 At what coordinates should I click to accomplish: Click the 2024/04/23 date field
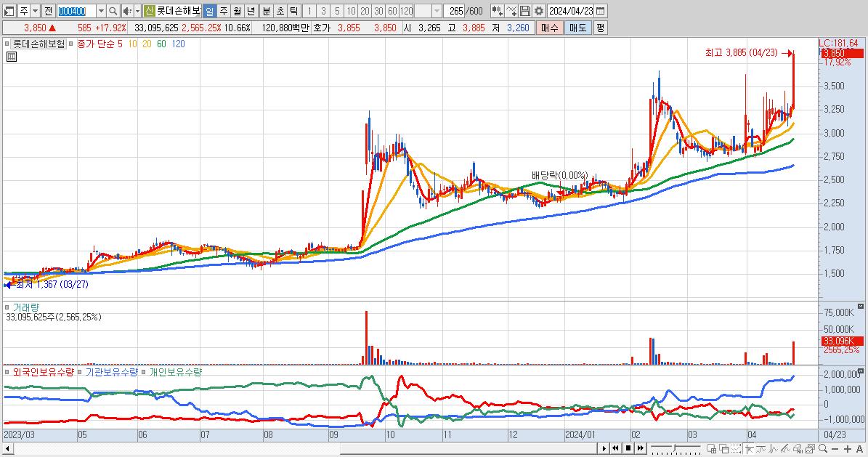(x=571, y=10)
